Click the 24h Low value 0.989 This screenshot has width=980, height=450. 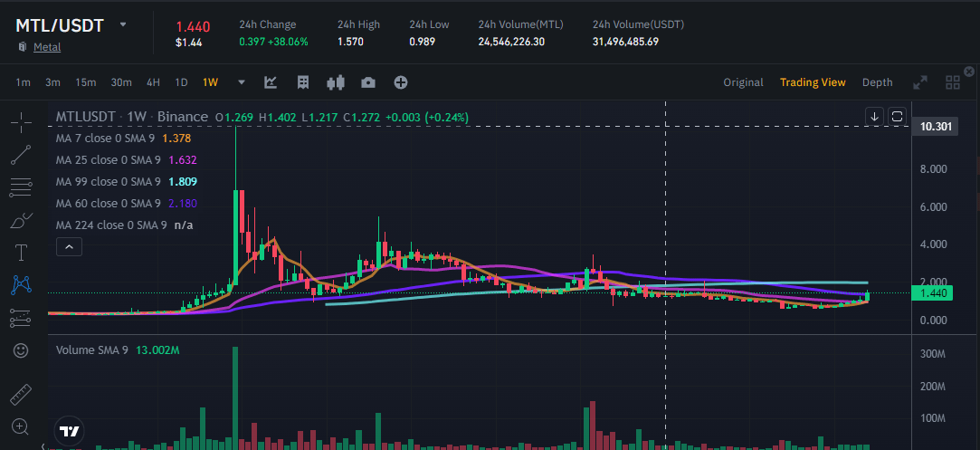tap(423, 42)
